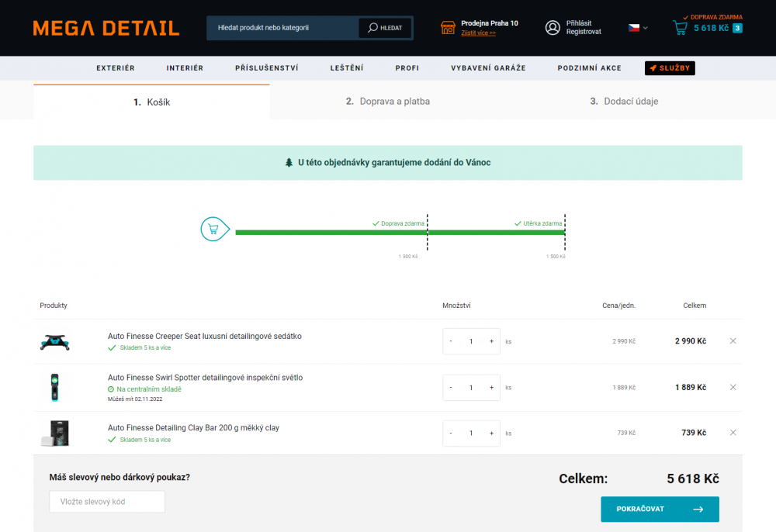Click Creeper Seat total 2 990 Kč
Viewport: 776px width, 532px height.
[x=691, y=341]
